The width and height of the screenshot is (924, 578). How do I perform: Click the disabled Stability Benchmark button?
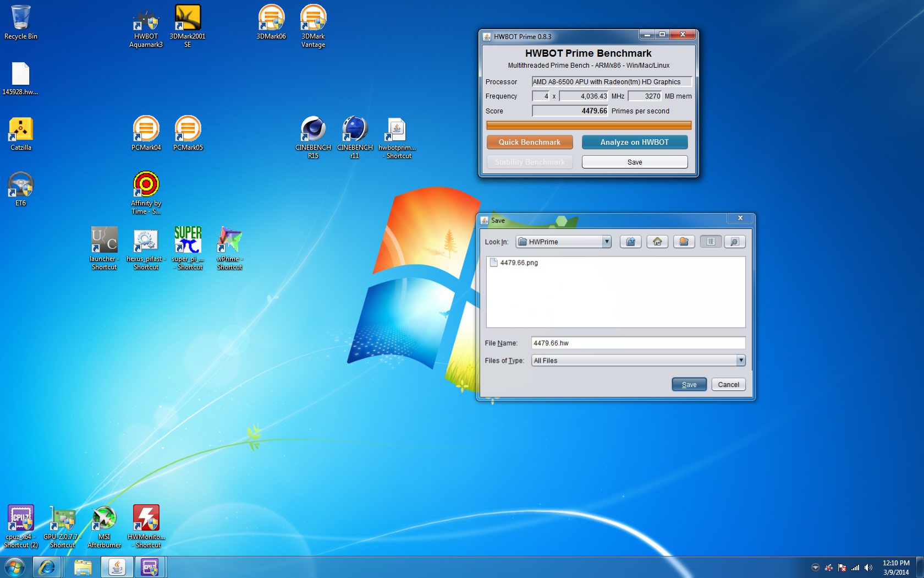530,162
